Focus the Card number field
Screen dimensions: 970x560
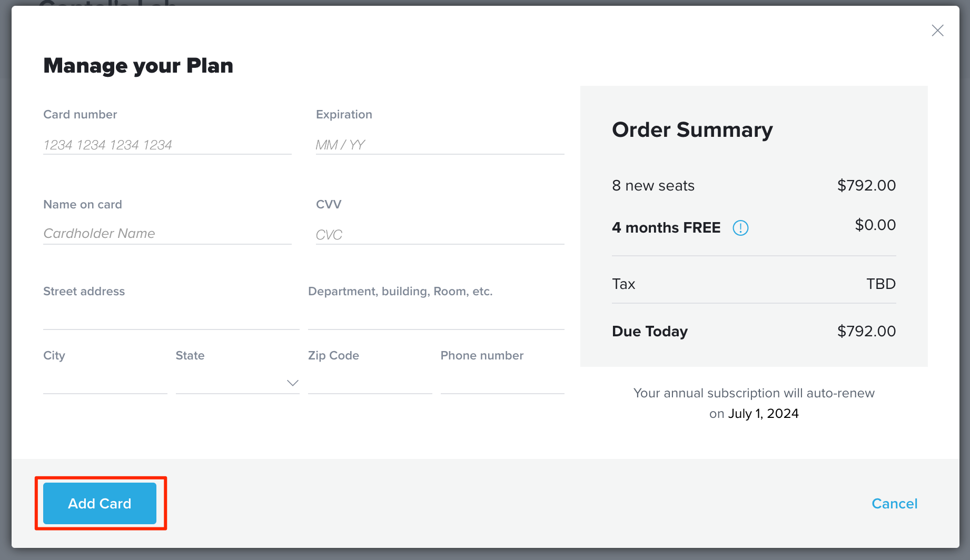click(x=167, y=145)
